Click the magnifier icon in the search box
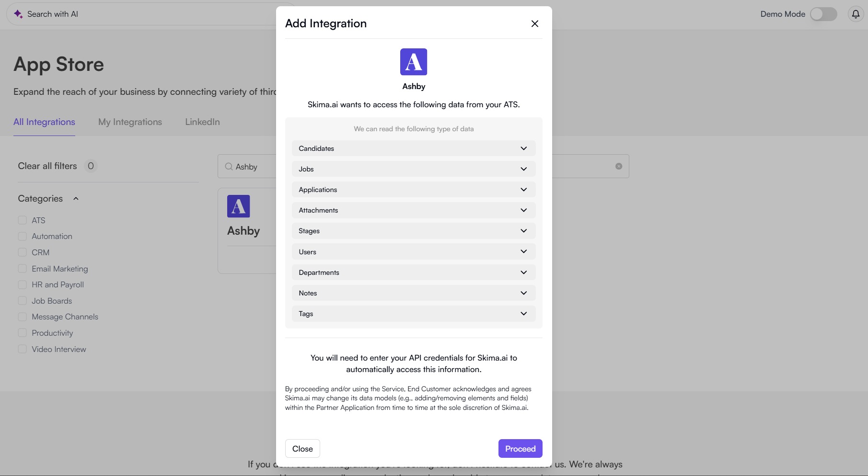The height and width of the screenshot is (476, 868). click(x=229, y=167)
